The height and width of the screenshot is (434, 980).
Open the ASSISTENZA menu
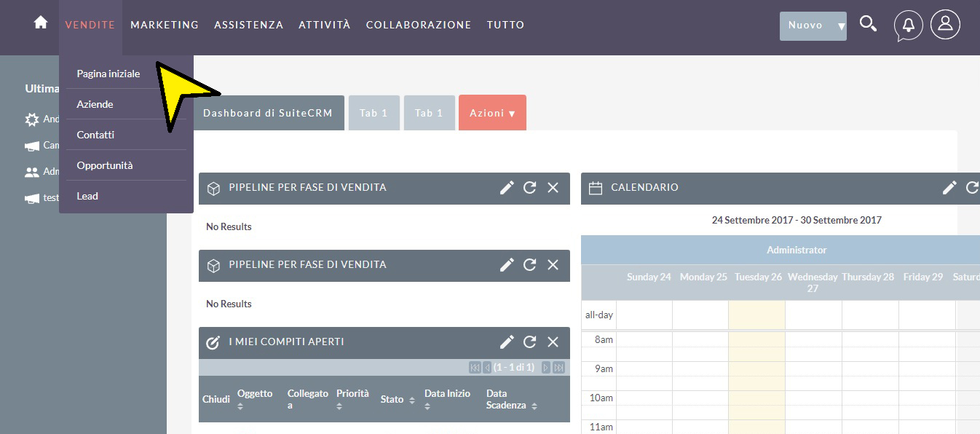click(x=248, y=25)
